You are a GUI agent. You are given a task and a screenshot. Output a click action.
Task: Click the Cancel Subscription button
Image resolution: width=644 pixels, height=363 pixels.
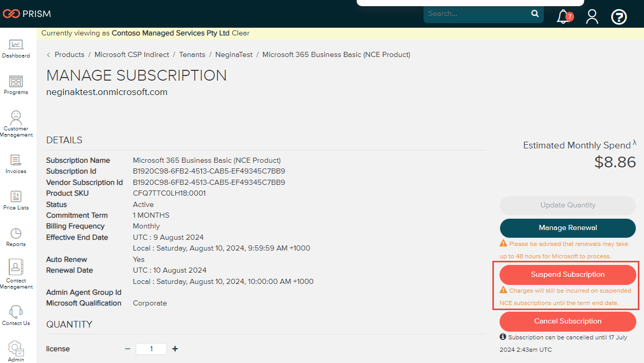tap(567, 321)
